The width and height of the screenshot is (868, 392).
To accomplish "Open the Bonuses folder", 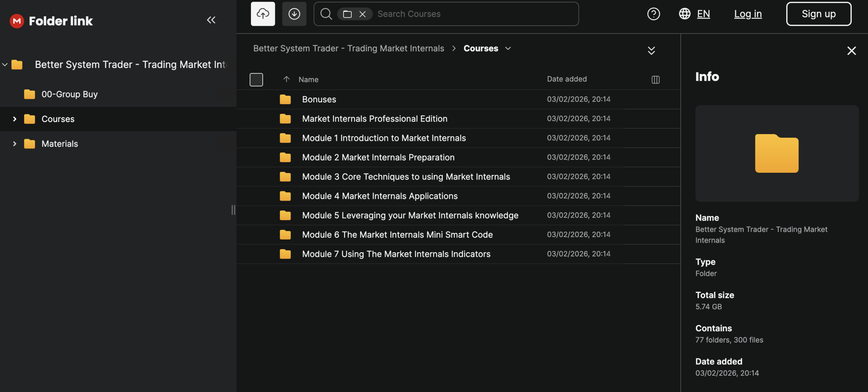I will (319, 99).
